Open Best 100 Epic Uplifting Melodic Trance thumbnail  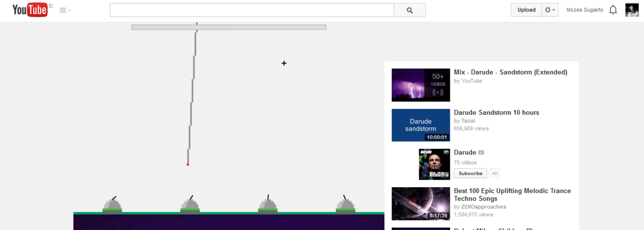pos(421,204)
